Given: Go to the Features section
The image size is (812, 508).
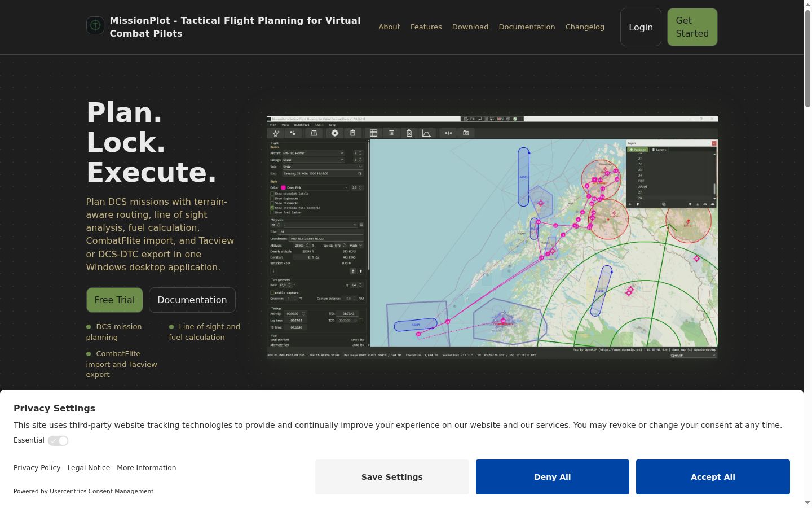Looking at the screenshot, I should [426, 27].
